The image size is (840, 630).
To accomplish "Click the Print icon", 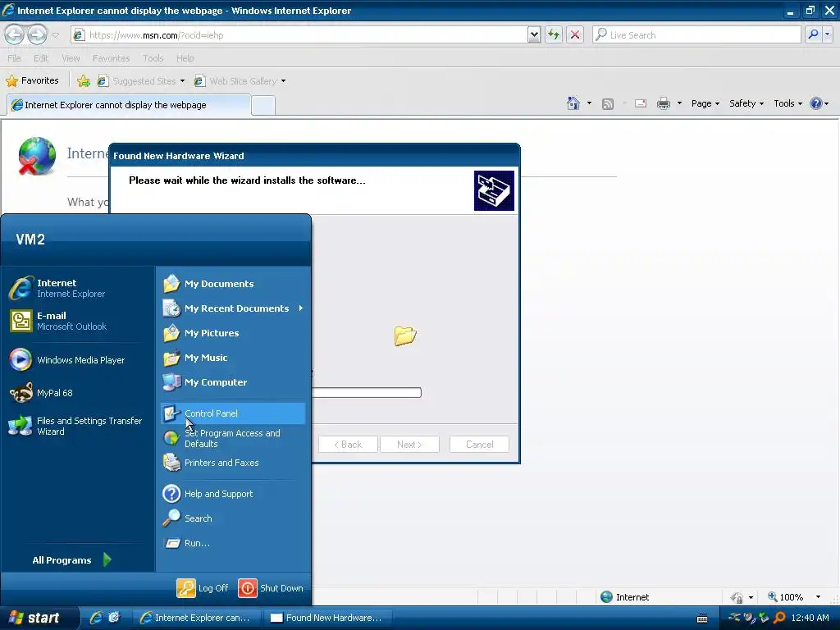I will (x=663, y=103).
